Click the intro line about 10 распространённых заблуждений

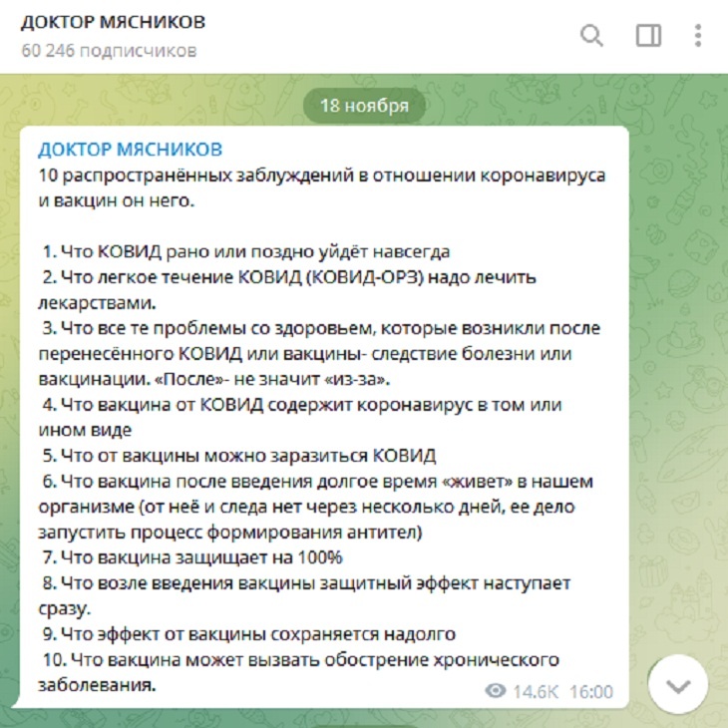[x=320, y=176]
